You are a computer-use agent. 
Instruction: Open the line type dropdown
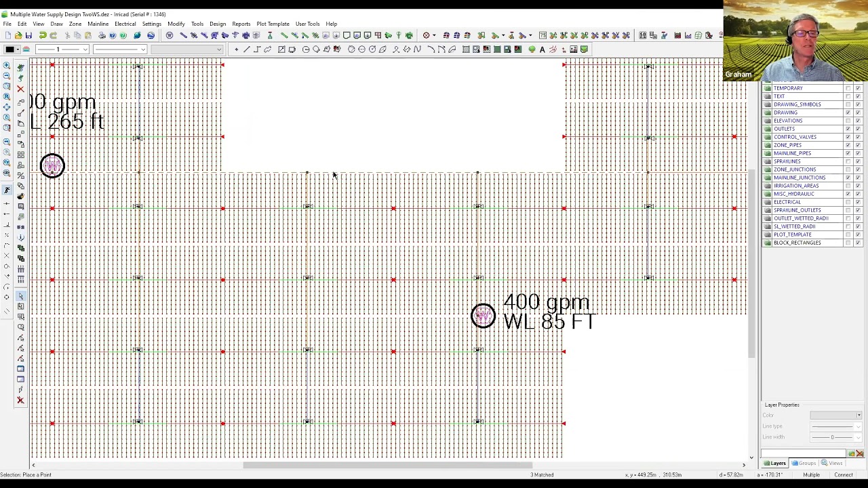coord(120,49)
